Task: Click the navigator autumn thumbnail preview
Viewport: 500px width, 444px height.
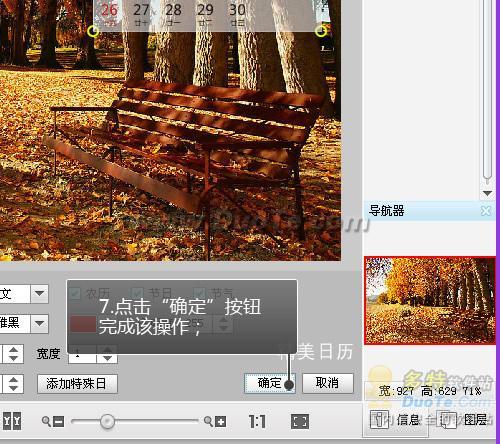Action: pyautogui.click(x=430, y=300)
